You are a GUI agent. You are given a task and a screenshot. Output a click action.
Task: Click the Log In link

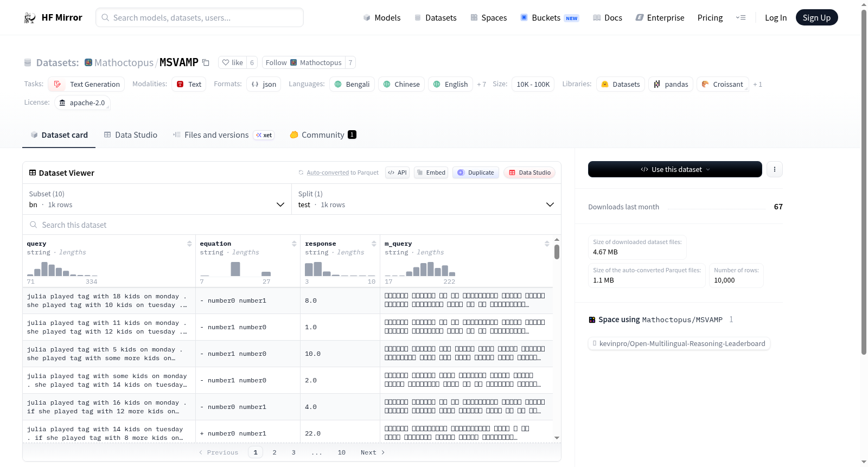[x=776, y=18]
